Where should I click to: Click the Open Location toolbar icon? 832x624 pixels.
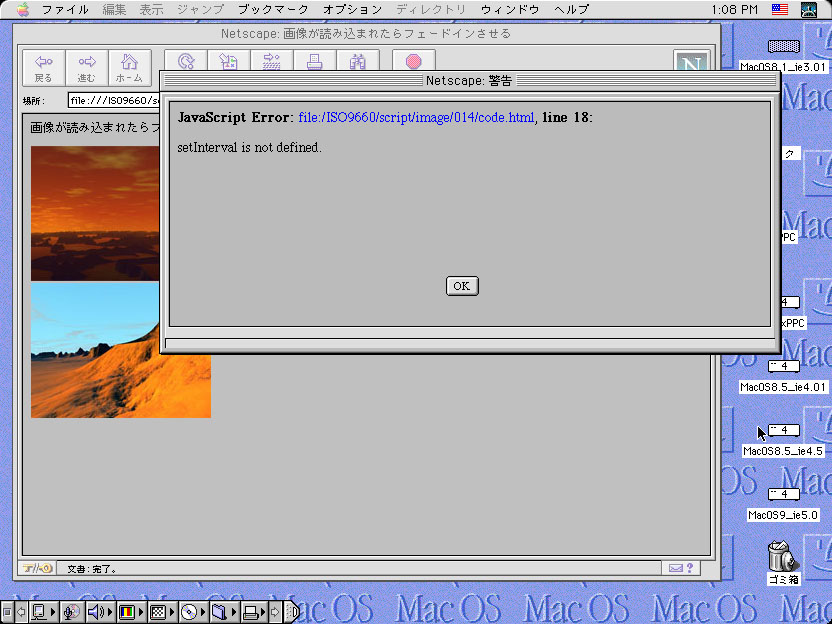click(x=272, y=62)
